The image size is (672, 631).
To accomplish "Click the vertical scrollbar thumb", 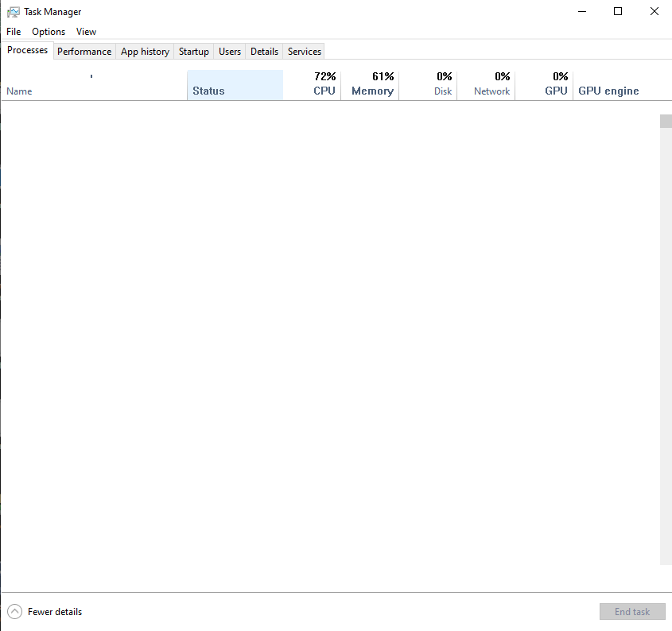I will tap(666, 122).
